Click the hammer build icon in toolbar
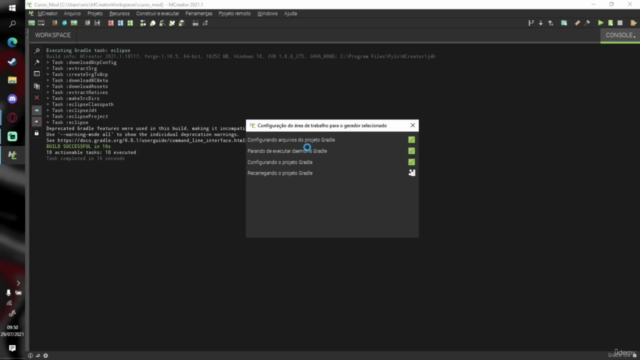Image resolution: width=640 pixels, height=360 pixels. (587, 23)
